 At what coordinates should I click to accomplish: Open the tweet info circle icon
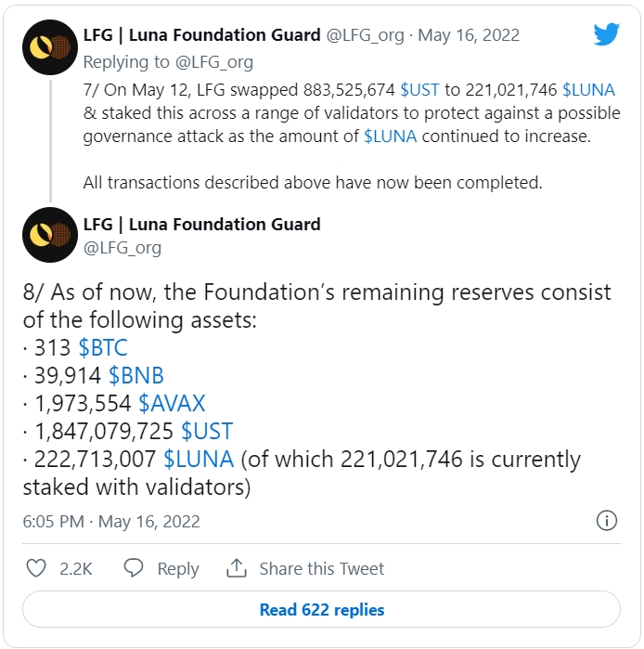606,520
